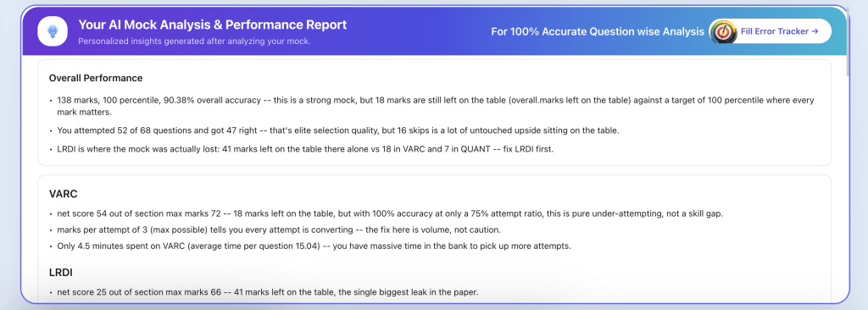868x310 pixels.
Task: Click the lightbulb AI icon in the header
Action: coord(53,31)
